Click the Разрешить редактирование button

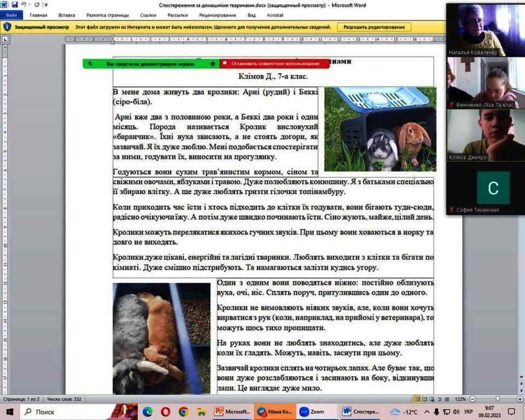point(374,27)
